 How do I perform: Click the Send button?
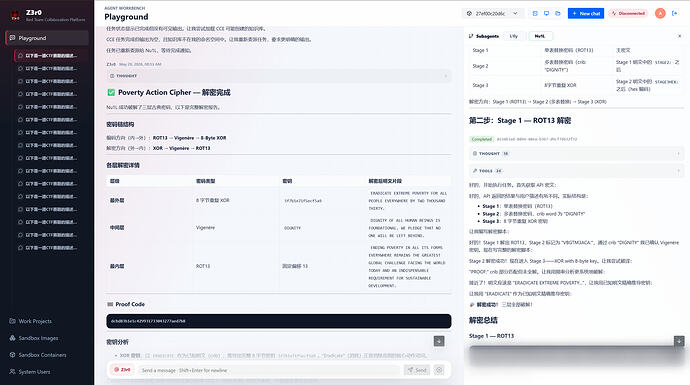[x=417, y=370]
